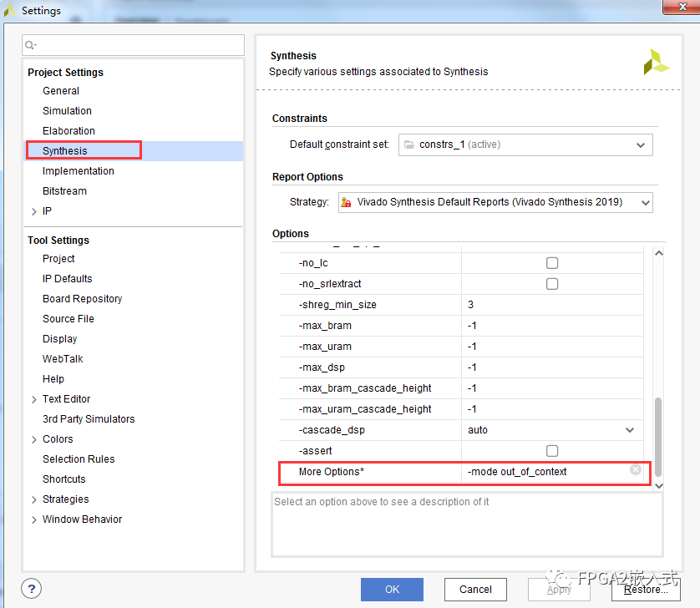
Task: Open Help tool settings entry
Action: pos(53,379)
